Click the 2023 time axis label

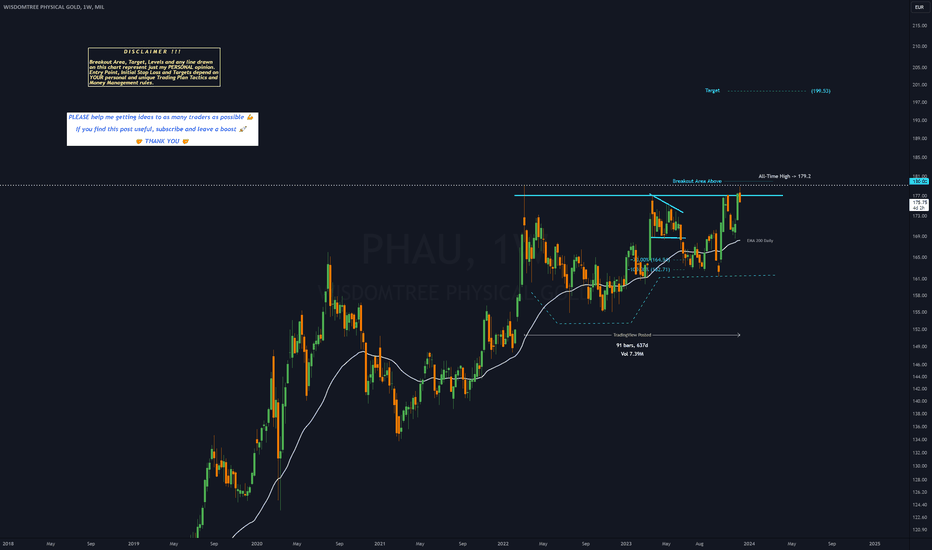click(626, 543)
